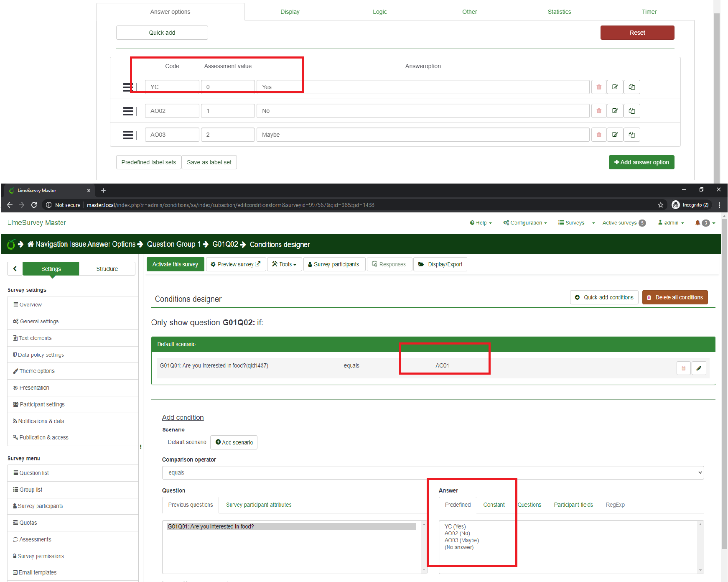Grab the drag handle for the AO02 row
This screenshot has height=582, width=728.
(x=128, y=111)
